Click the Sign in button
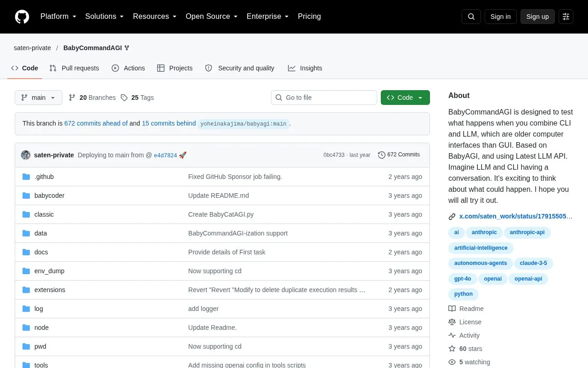This screenshot has width=588, height=368. pos(500,17)
